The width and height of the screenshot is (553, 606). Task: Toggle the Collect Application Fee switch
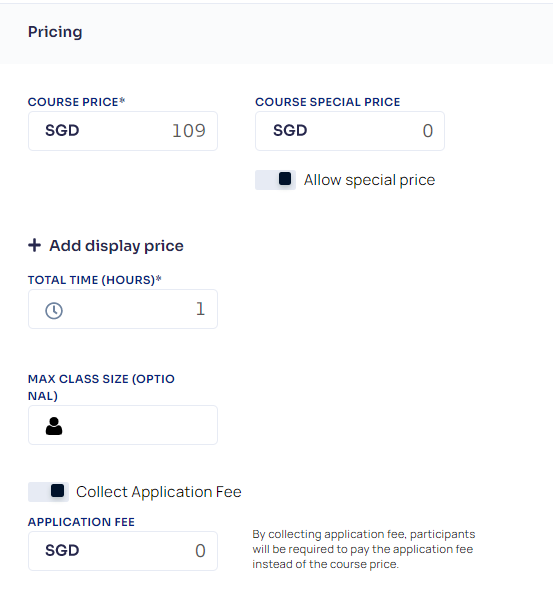pyautogui.click(x=48, y=492)
